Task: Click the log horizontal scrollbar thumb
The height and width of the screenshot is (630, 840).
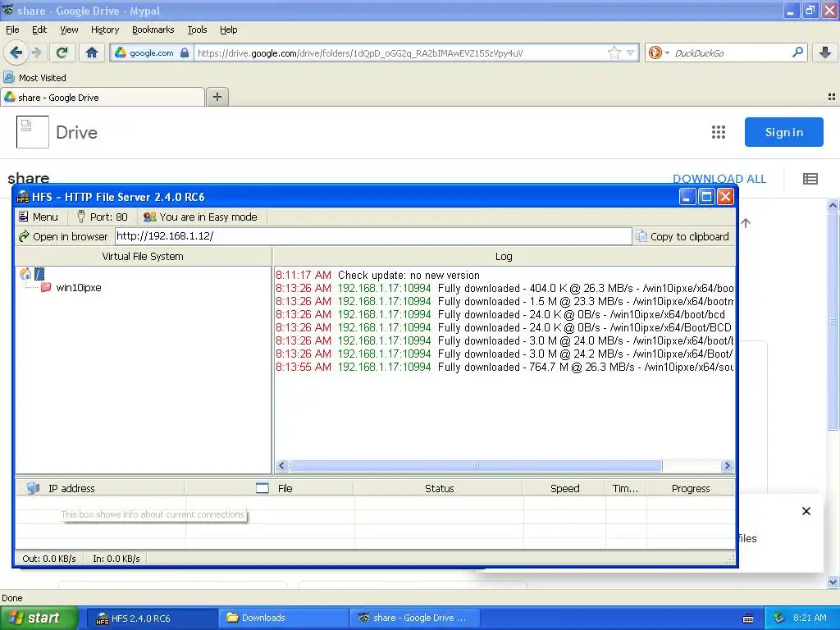Action: 476,466
